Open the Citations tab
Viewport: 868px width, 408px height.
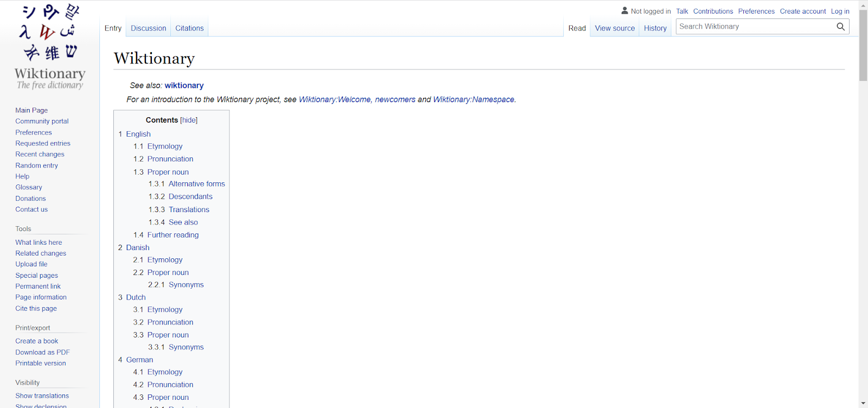click(x=189, y=28)
